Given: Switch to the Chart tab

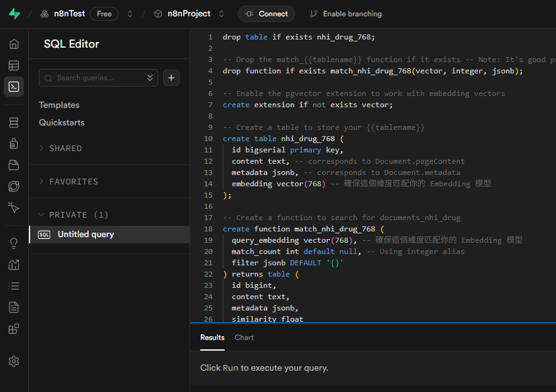Looking at the screenshot, I should (244, 337).
